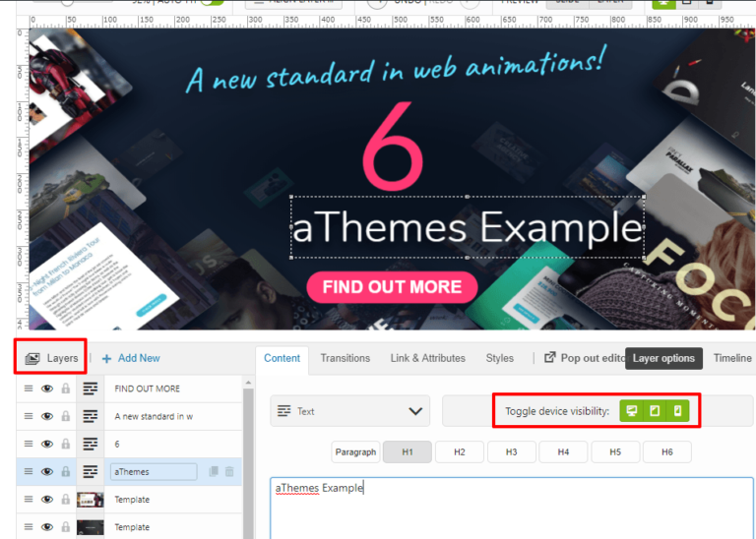
Task: Toggle phone device visibility
Action: pyautogui.click(x=677, y=411)
